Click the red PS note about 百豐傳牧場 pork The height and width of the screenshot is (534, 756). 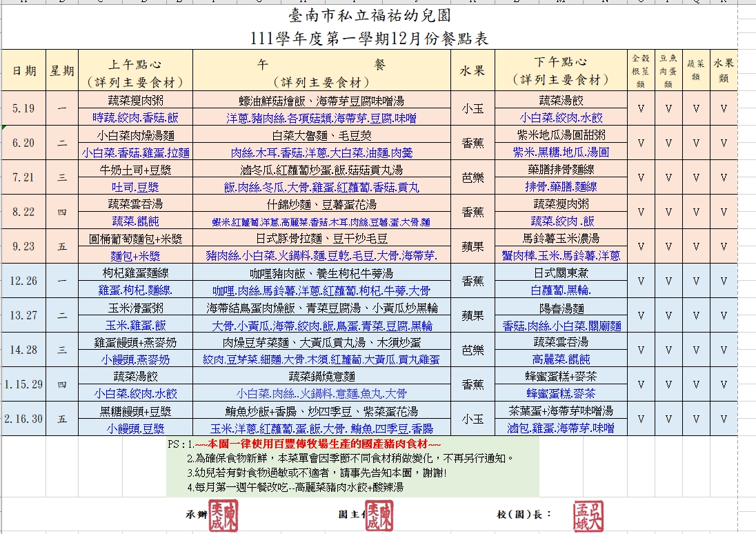point(318,444)
